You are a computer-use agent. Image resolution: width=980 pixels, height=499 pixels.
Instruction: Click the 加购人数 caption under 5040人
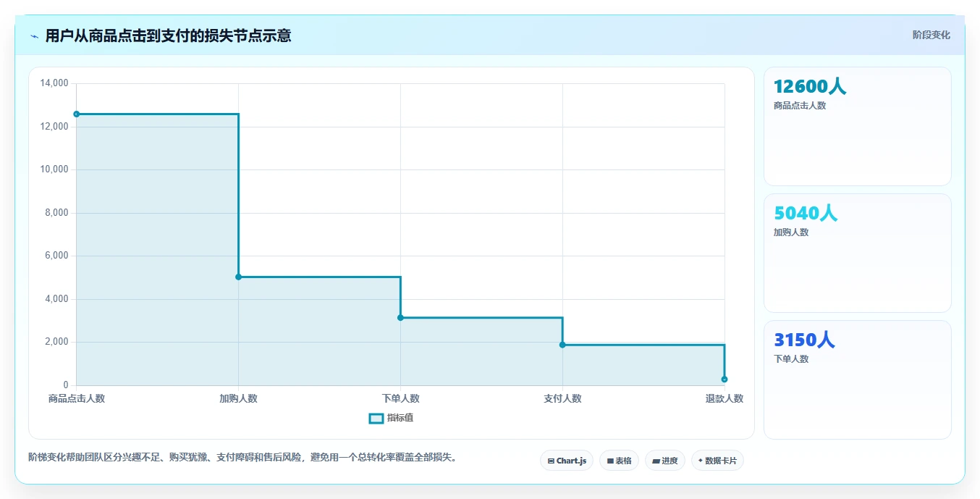pos(791,232)
